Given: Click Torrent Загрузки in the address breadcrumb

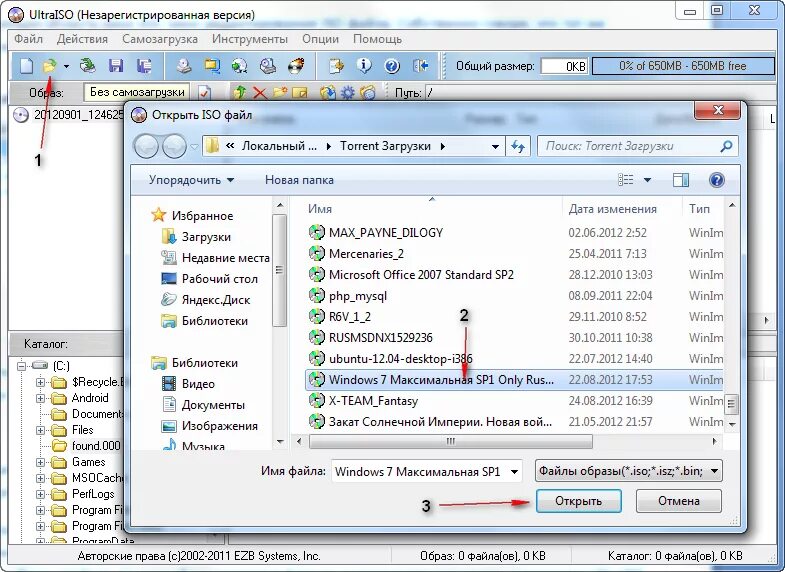Looking at the screenshot, I should 385,146.
